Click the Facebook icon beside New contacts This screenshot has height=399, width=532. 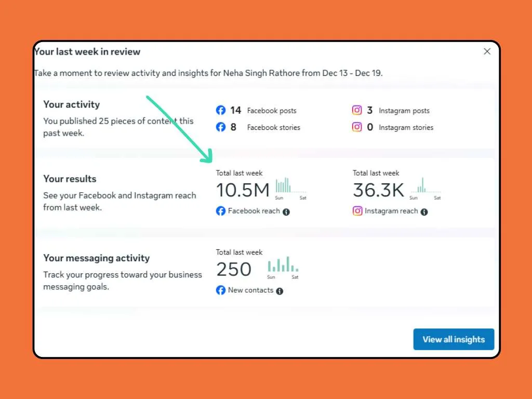coord(222,290)
